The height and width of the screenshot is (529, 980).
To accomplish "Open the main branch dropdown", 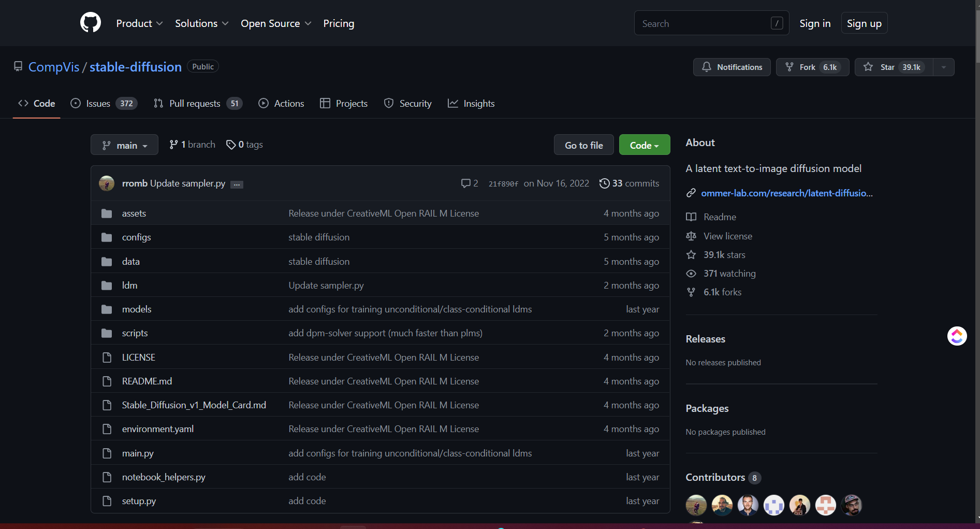I will tap(124, 145).
